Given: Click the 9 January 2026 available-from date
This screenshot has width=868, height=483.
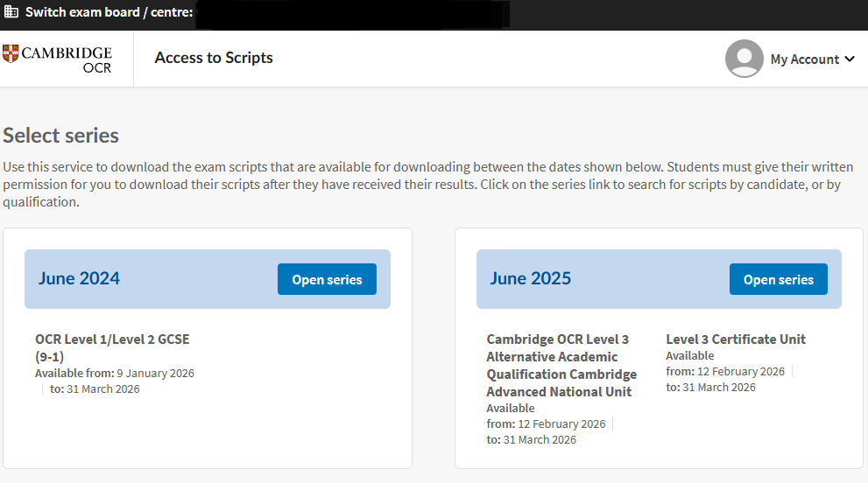Looking at the screenshot, I should (x=155, y=373).
